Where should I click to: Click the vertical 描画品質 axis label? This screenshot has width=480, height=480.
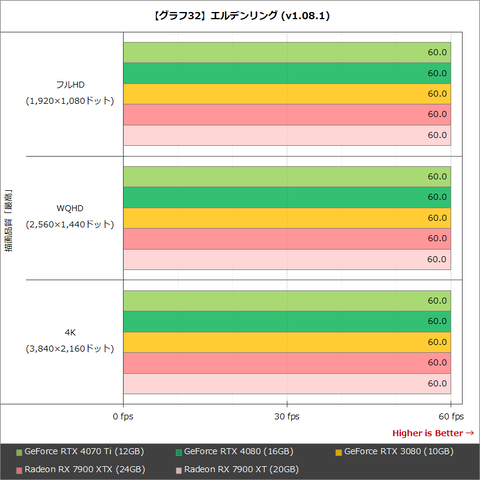pyautogui.click(x=9, y=221)
